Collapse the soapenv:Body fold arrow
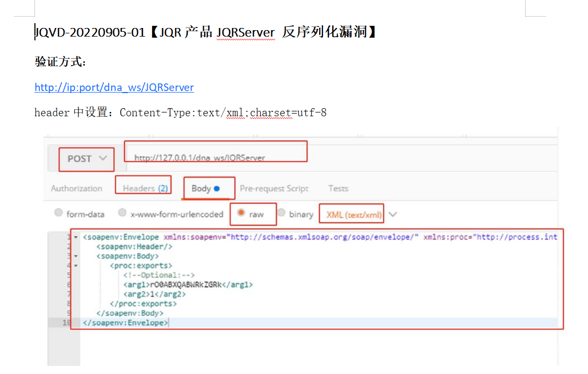This screenshot has width=588, height=374. coord(76,257)
